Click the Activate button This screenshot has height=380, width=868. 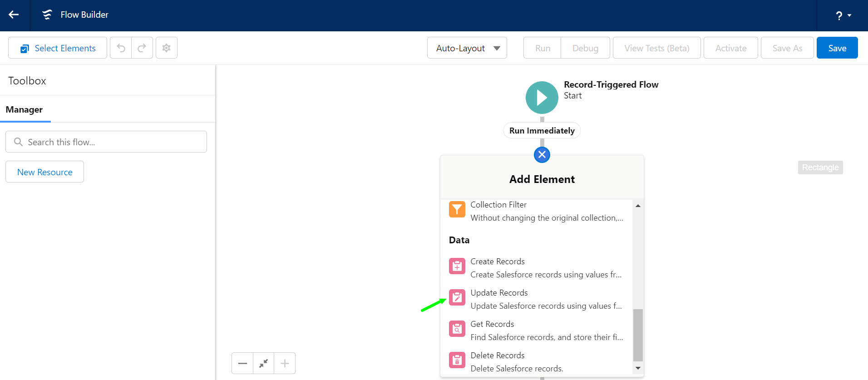[731, 48]
